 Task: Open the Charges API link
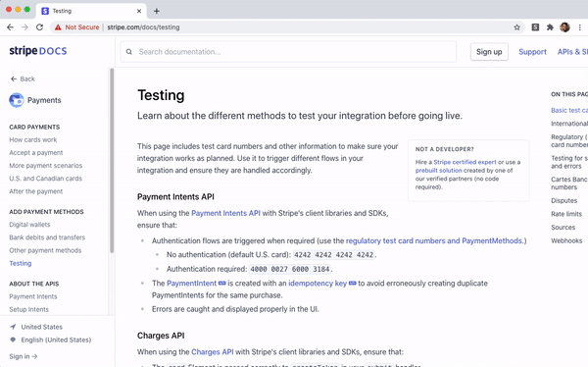click(213, 352)
